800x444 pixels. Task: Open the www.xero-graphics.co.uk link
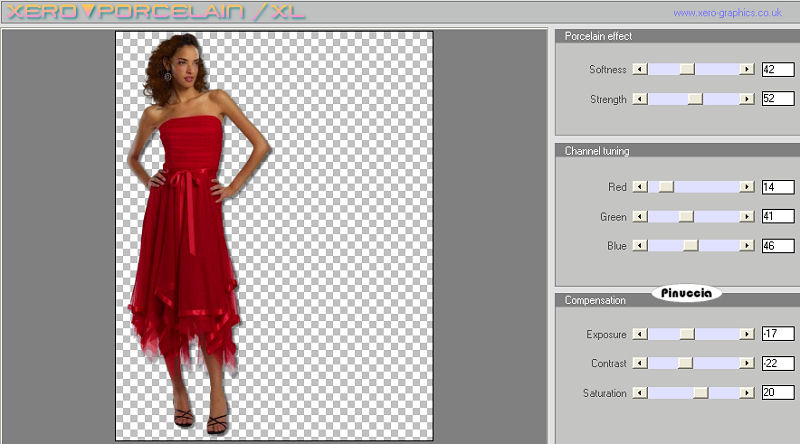click(727, 13)
